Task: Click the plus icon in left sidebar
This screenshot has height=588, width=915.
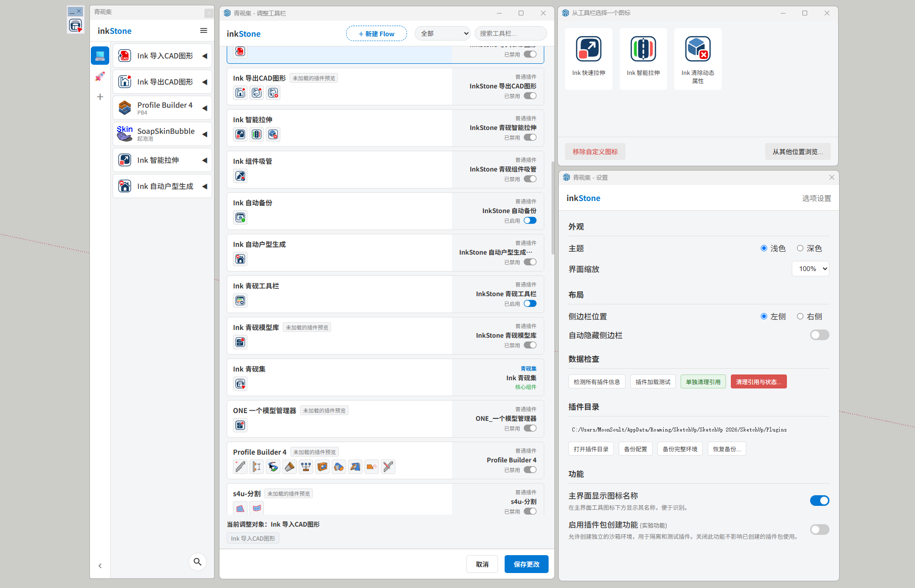Action: 100,97
